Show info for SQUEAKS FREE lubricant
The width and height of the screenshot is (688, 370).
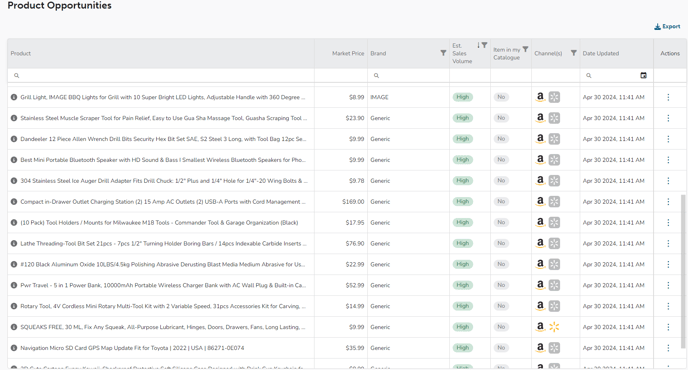14,327
